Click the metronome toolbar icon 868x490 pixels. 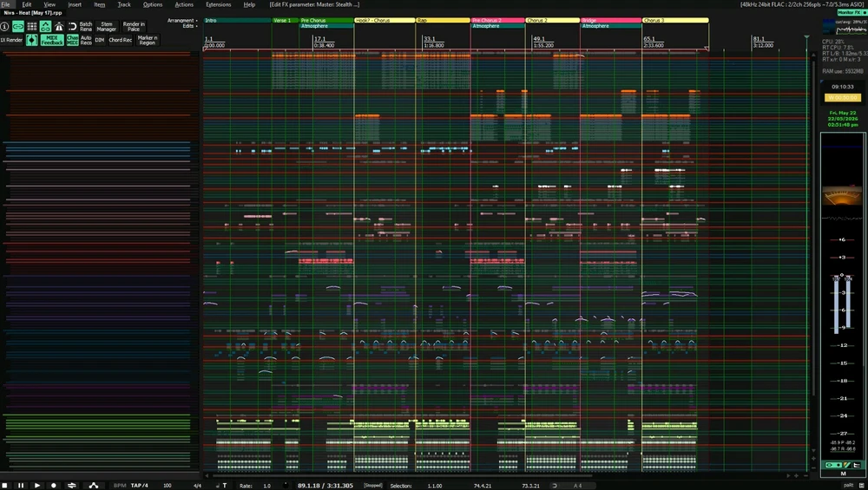click(x=59, y=26)
